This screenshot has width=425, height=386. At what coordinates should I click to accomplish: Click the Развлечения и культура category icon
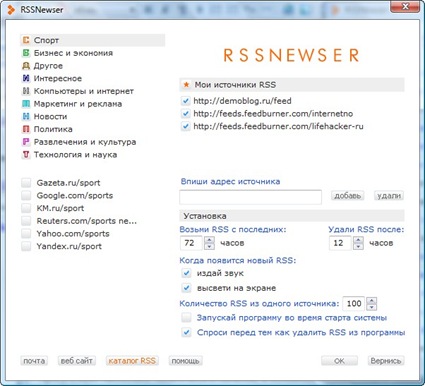click(26, 142)
